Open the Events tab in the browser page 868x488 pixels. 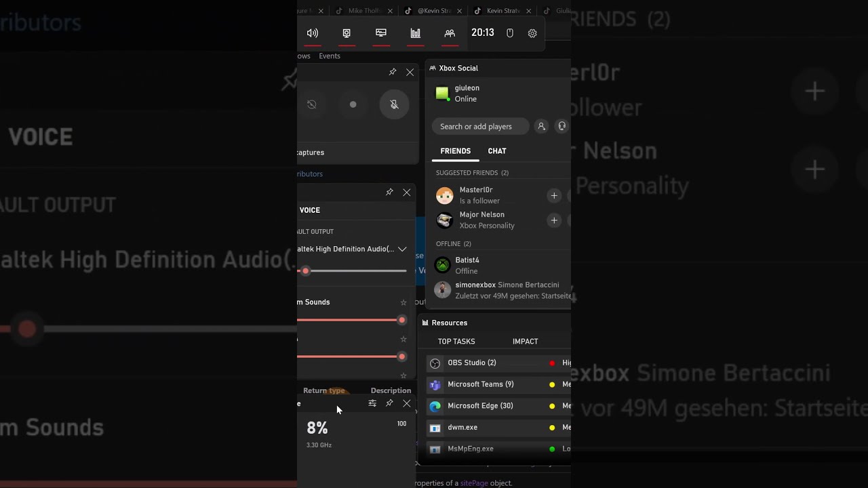coord(330,56)
